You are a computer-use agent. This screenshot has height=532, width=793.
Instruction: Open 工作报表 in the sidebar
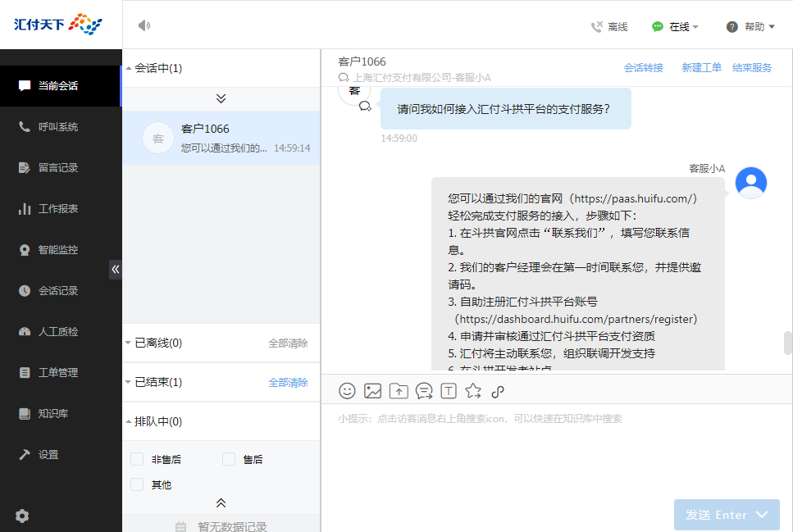(x=61, y=208)
